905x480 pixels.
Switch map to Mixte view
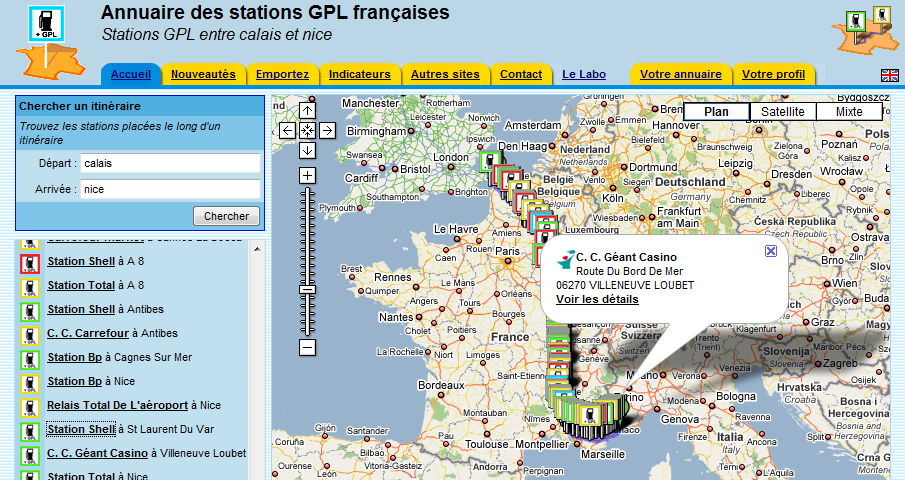click(x=848, y=112)
